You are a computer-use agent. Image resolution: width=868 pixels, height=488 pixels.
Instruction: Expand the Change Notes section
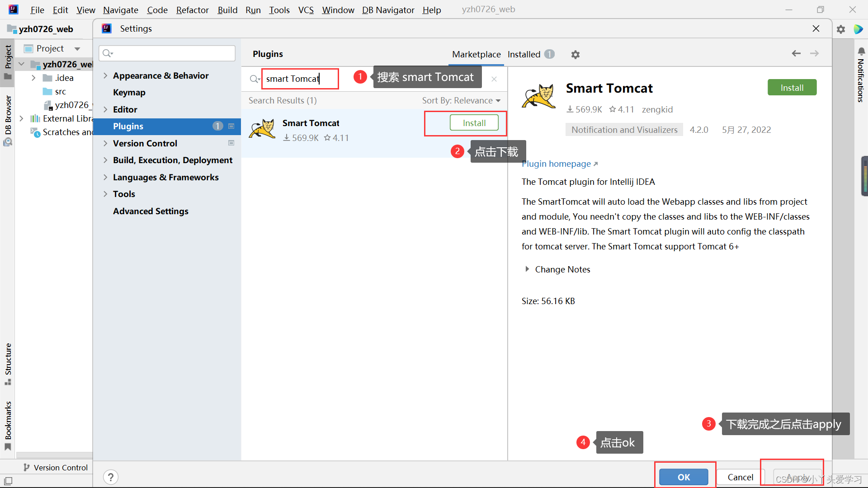pos(527,269)
